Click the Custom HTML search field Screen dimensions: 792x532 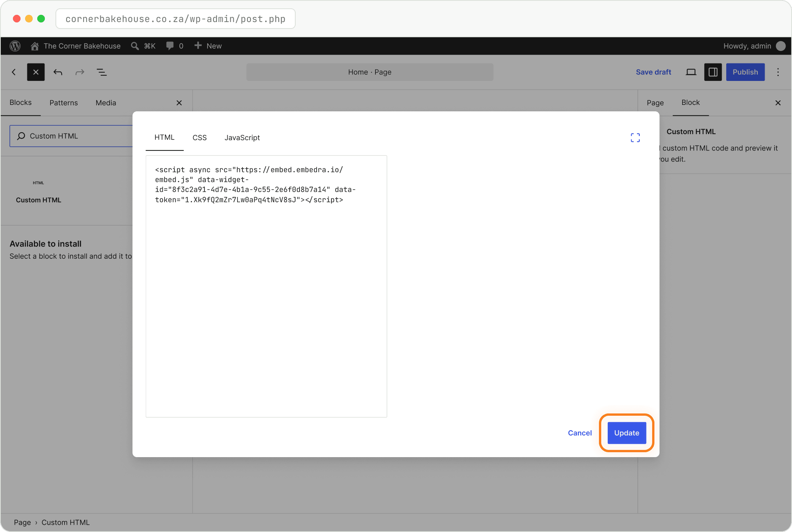[71, 136]
